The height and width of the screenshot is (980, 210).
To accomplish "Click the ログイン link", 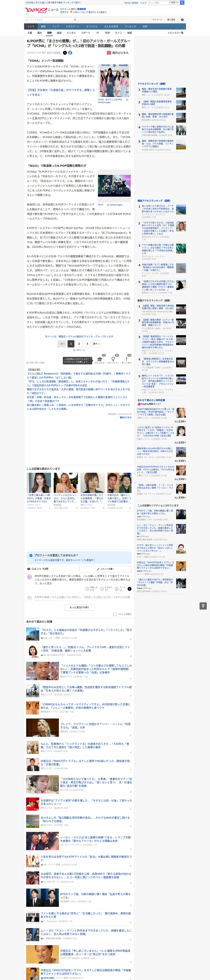I will tap(64, 12).
